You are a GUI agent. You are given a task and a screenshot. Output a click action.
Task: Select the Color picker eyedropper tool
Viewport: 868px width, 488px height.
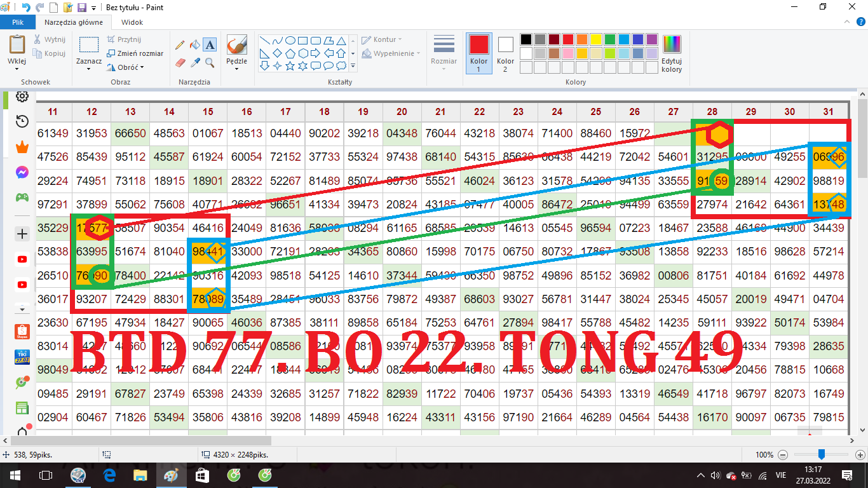(x=195, y=62)
